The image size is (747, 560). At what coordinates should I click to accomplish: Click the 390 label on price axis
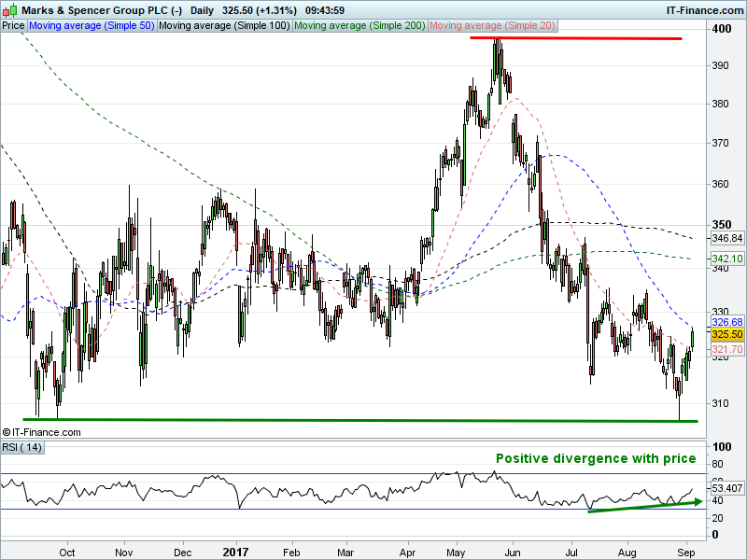(x=720, y=65)
